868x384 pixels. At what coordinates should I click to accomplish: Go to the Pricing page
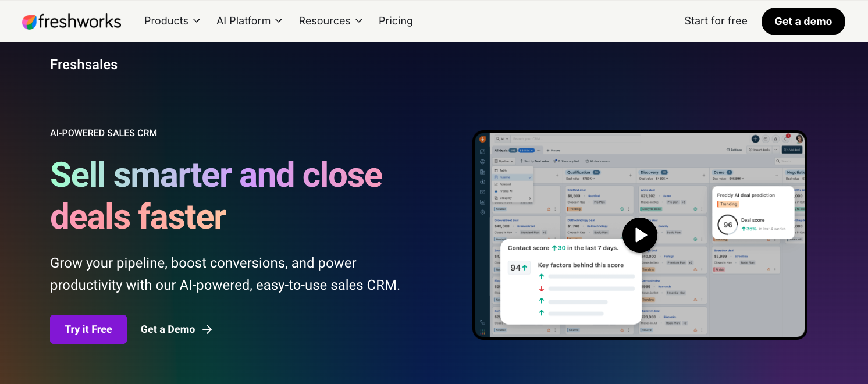point(396,21)
